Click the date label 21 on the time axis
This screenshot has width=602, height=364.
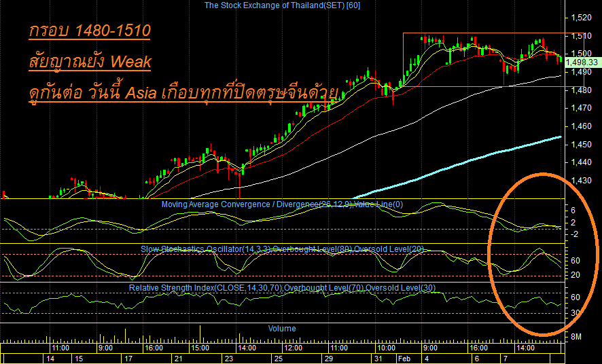[178, 359]
